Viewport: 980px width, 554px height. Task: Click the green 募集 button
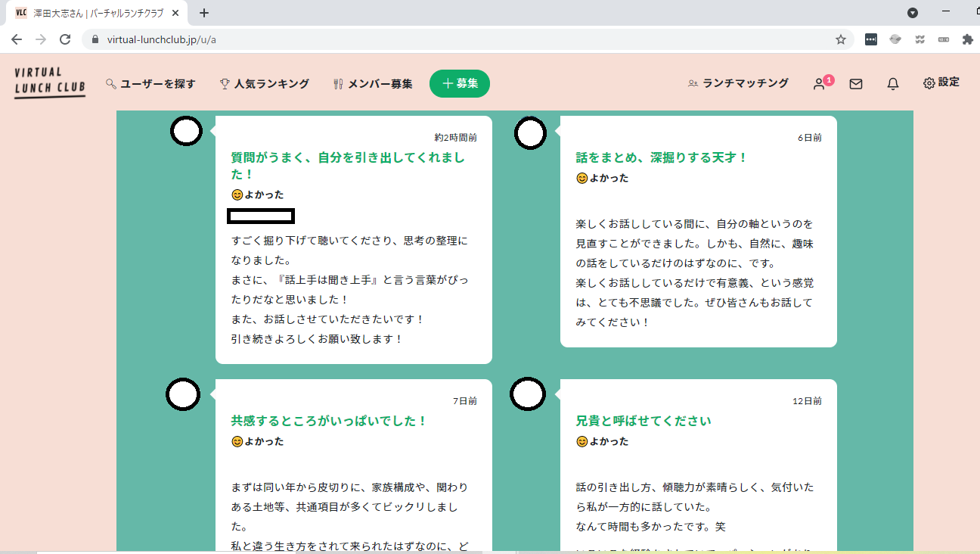click(x=460, y=83)
